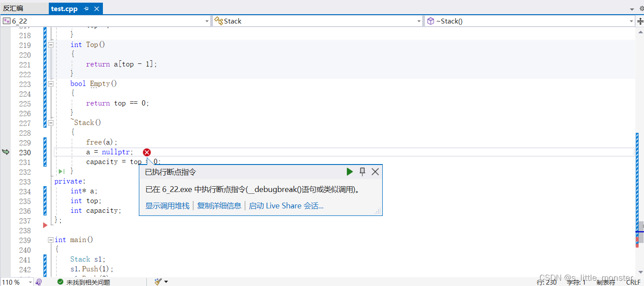Screen dimensions: 644x286
Task: Click the popup title 已执行断点指令
Action: point(170,172)
